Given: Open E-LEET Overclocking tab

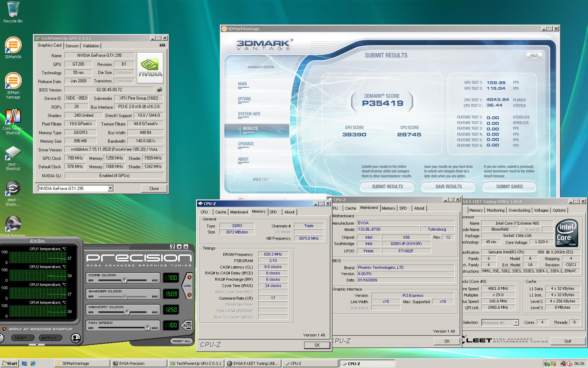Looking at the screenshot, I should click(519, 210).
